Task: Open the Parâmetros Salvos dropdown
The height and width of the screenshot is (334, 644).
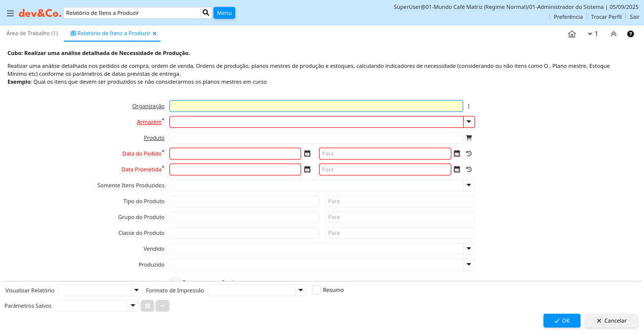Action: (x=132, y=306)
